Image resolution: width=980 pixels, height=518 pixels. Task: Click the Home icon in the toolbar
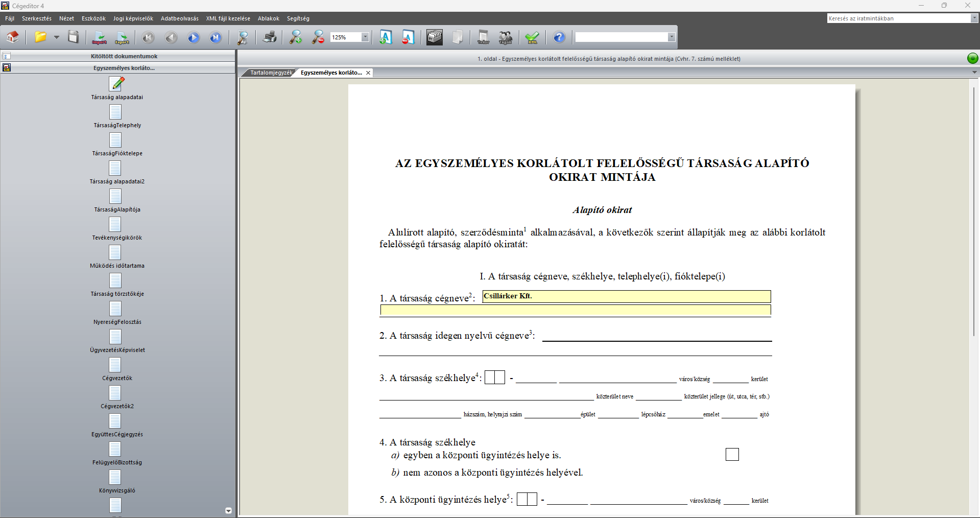point(13,37)
